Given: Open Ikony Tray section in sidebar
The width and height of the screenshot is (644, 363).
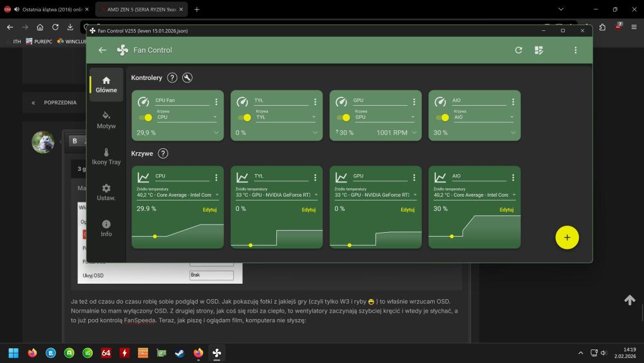Looking at the screenshot, I should click(x=106, y=157).
